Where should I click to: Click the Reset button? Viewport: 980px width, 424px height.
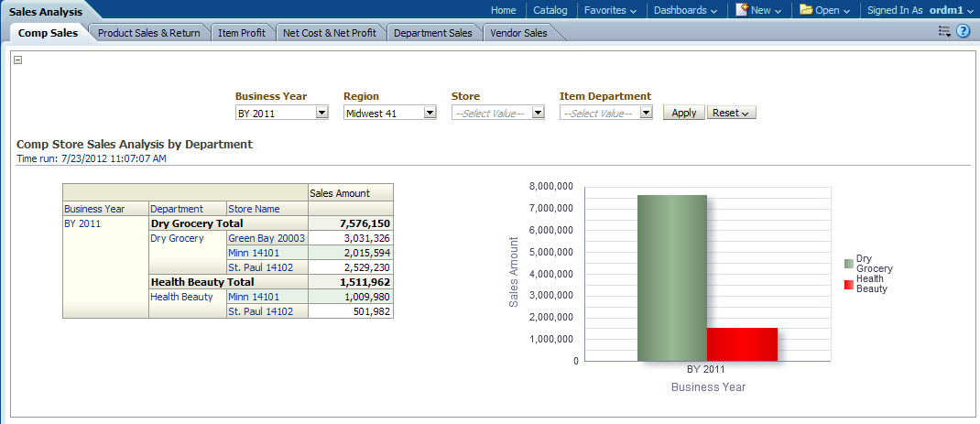coord(731,113)
